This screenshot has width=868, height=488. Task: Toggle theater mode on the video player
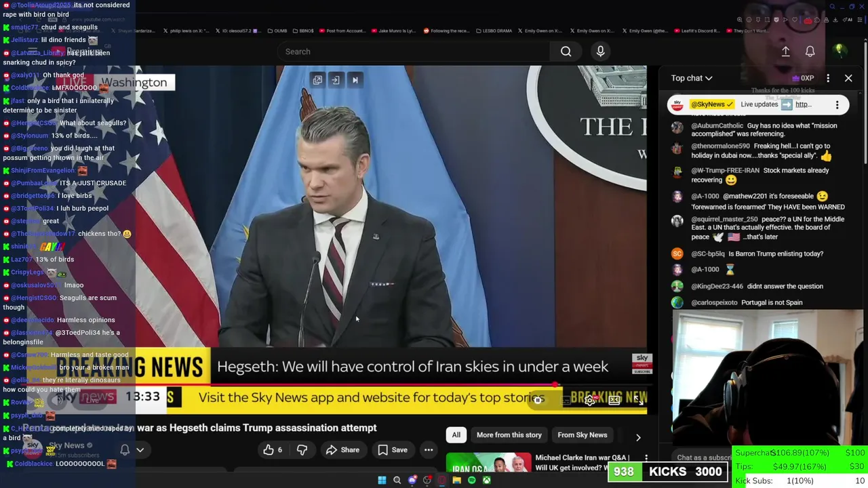pyautogui.click(x=614, y=401)
